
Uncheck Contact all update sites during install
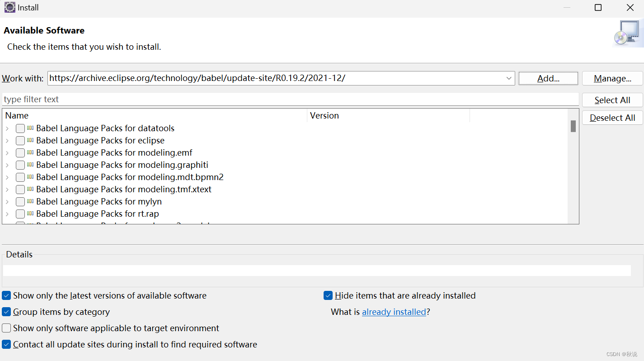click(6, 344)
